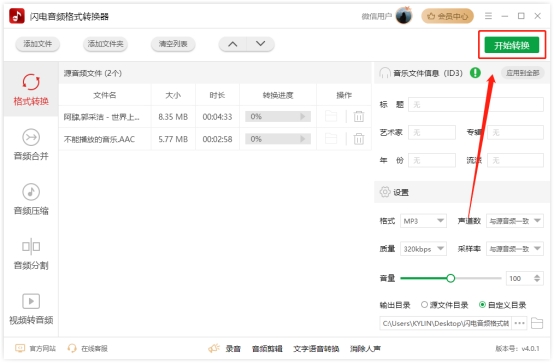Click the 流派 input field

click(515, 160)
